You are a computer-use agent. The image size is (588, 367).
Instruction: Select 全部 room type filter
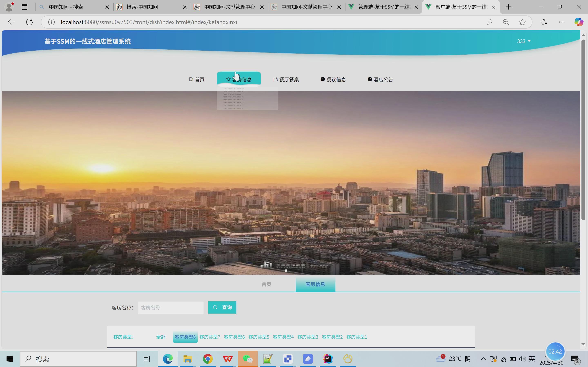(x=161, y=337)
